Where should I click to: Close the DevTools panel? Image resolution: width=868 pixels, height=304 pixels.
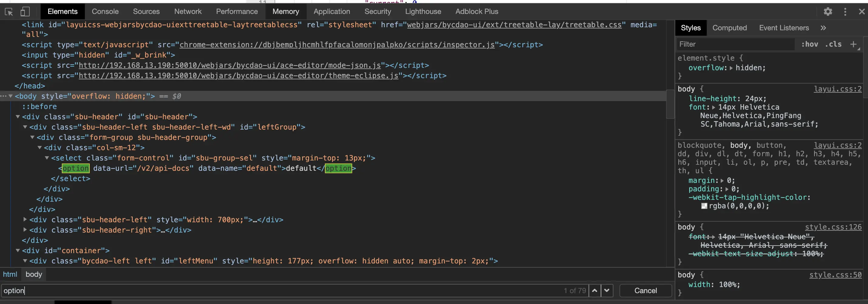pos(862,12)
